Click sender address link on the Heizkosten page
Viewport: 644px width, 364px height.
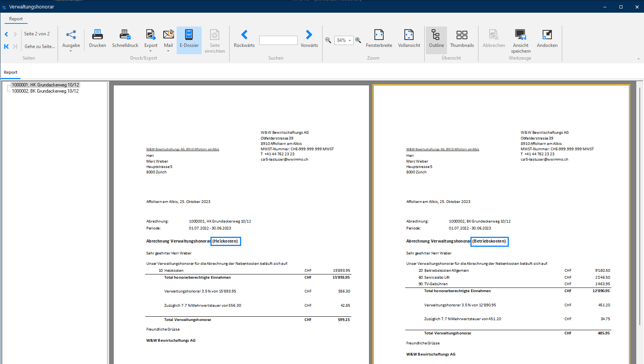pyautogui.click(x=183, y=149)
